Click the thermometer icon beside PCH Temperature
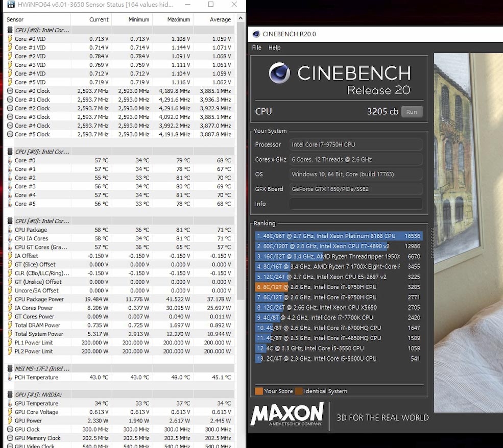Screen dimensions: 503x448 click(x=10, y=377)
